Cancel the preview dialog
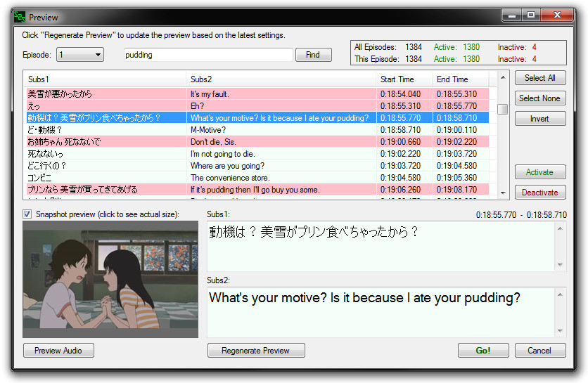Viewport: 588px width, 383px height. click(x=540, y=351)
